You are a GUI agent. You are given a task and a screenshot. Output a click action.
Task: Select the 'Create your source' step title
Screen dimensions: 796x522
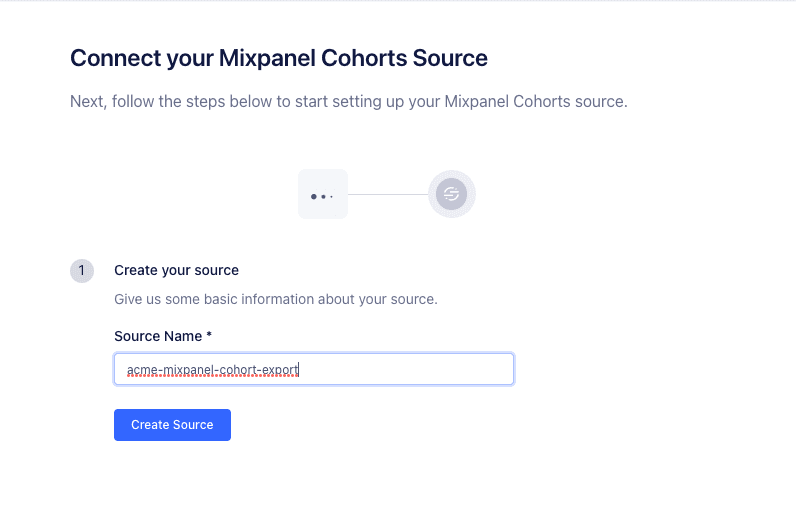pos(176,270)
